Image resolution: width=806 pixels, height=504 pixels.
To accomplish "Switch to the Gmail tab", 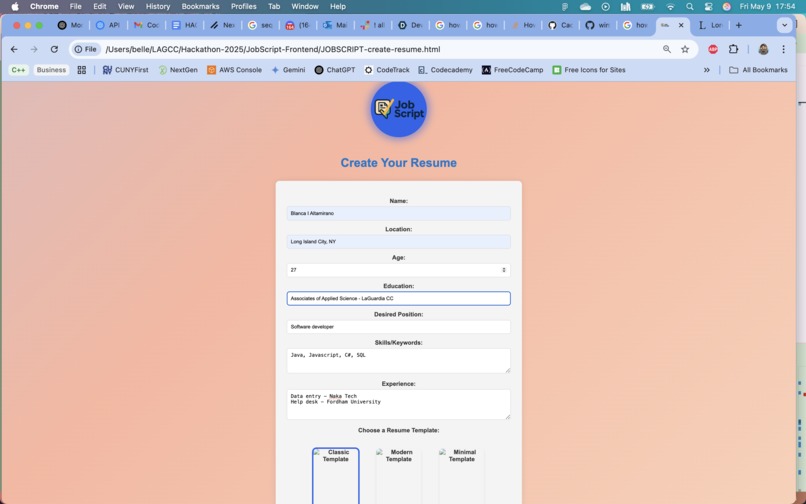I will (146, 25).
